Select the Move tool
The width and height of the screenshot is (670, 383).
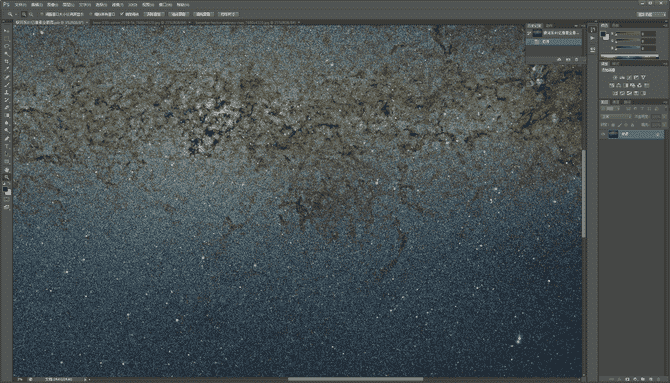pos(6,31)
